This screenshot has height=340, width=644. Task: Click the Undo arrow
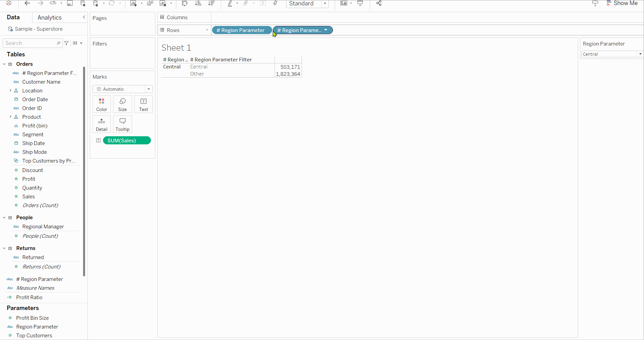pos(27,3)
